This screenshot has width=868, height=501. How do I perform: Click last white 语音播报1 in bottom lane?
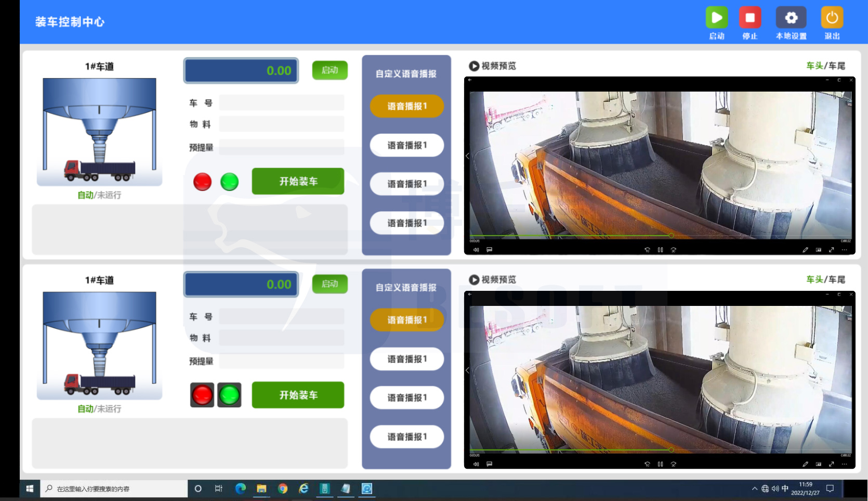click(406, 436)
